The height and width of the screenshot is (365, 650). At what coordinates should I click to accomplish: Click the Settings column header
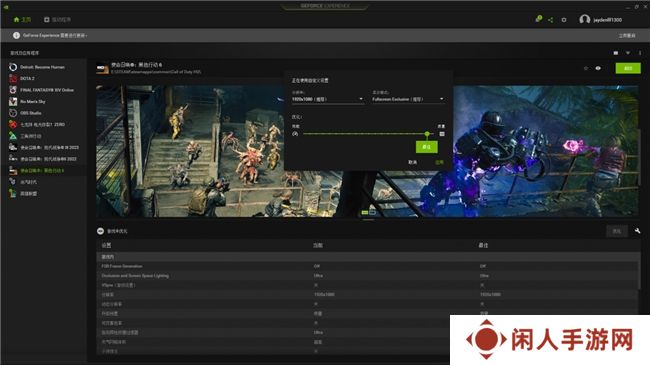pos(107,246)
